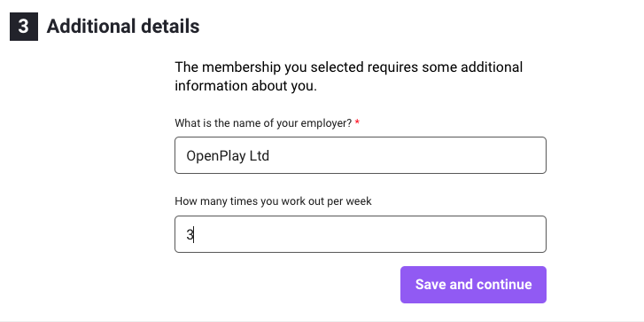Click the "How many times you work out per week" label
The image size is (644, 322).
[x=273, y=201]
